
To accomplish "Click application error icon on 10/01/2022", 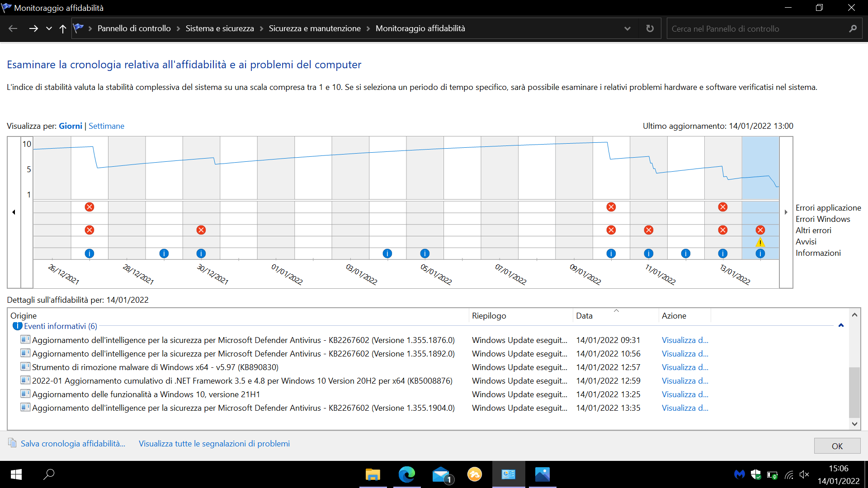I will (x=611, y=207).
